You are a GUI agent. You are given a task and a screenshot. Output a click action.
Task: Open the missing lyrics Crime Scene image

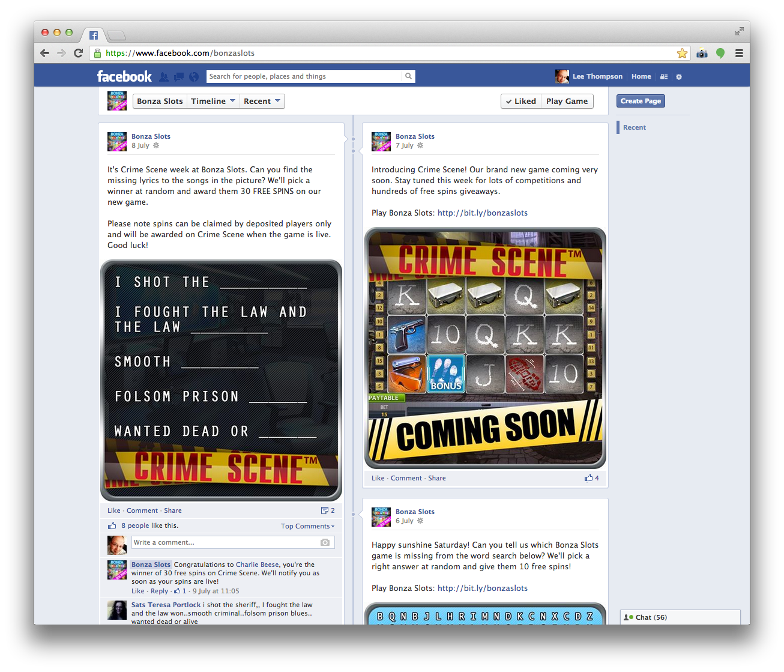click(x=221, y=380)
